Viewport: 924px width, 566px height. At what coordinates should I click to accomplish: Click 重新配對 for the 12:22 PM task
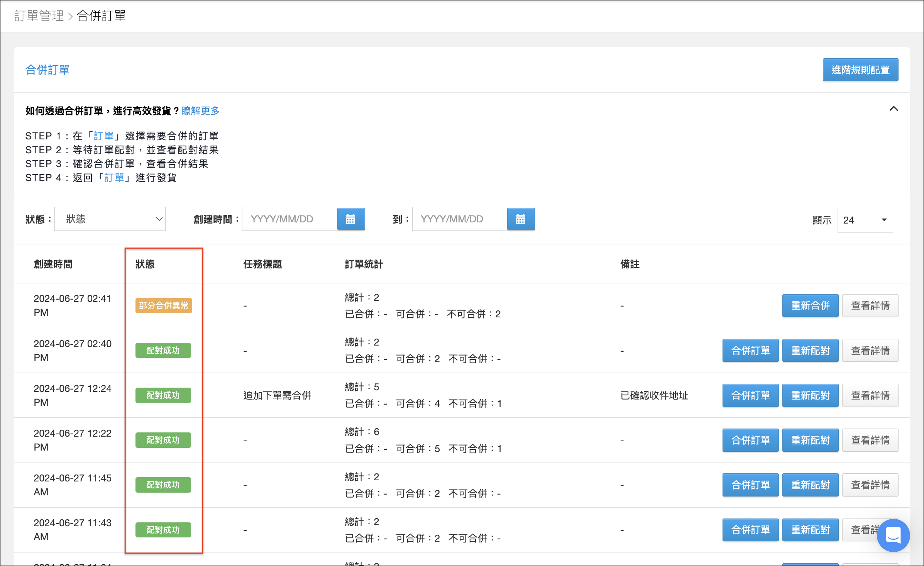point(810,440)
